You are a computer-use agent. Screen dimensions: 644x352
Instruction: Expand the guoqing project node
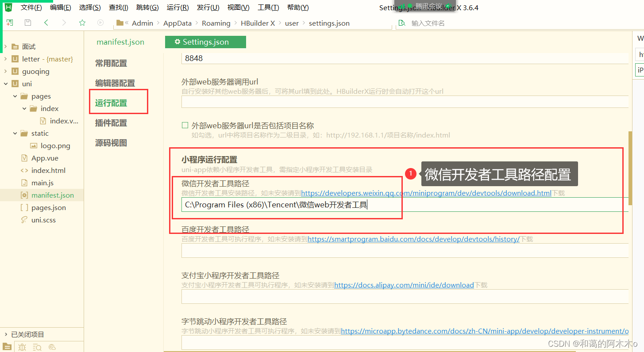click(6, 71)
